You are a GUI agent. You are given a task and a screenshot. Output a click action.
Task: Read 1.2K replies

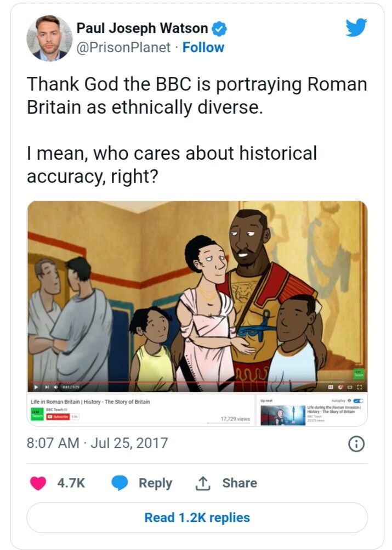(x=197, y=518)
